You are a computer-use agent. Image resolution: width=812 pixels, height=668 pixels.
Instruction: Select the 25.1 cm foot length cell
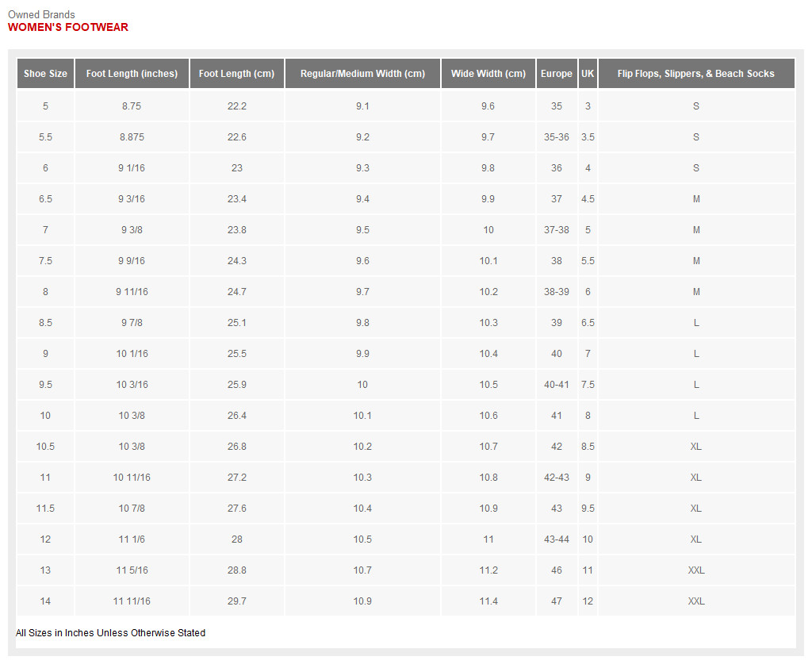point(236,323)
